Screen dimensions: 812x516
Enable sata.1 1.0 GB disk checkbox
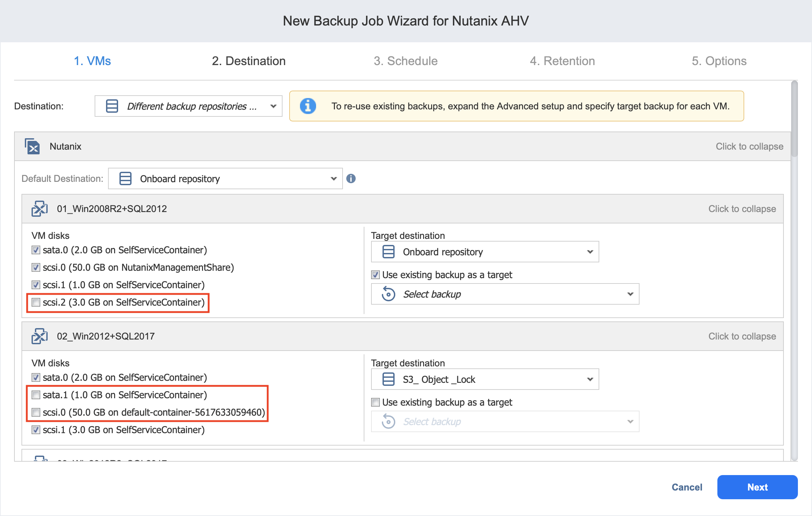tap(36, 395)
